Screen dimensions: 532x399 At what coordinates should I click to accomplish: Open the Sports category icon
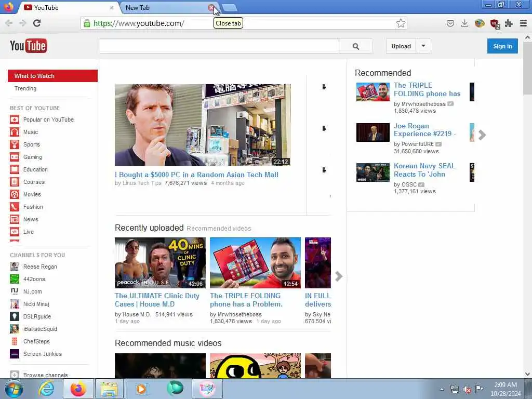tap(15, 144)
